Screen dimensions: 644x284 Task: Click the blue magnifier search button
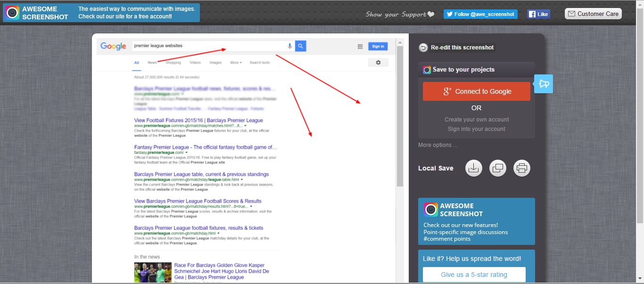301,46
